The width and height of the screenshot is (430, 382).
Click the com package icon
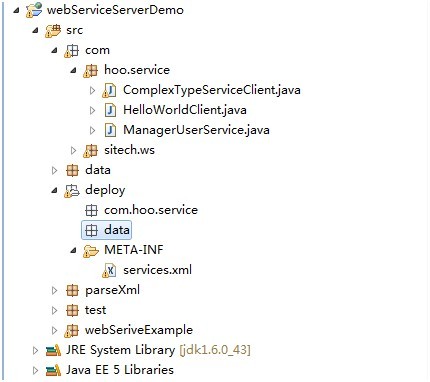point(72,50)
